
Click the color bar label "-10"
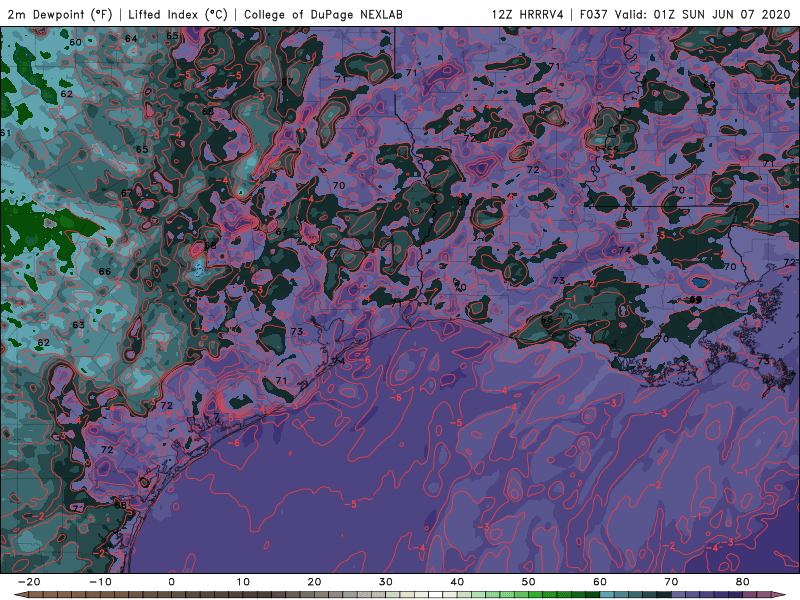(x=100, y=582)
